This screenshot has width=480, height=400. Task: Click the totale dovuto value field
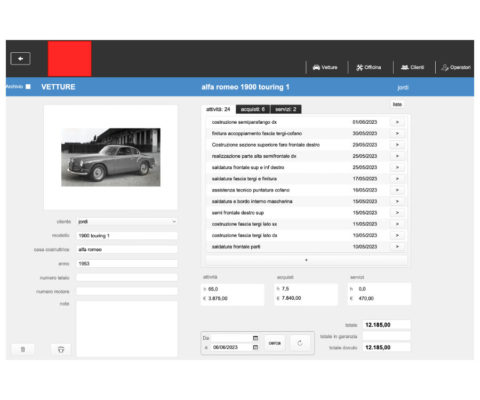386,347
